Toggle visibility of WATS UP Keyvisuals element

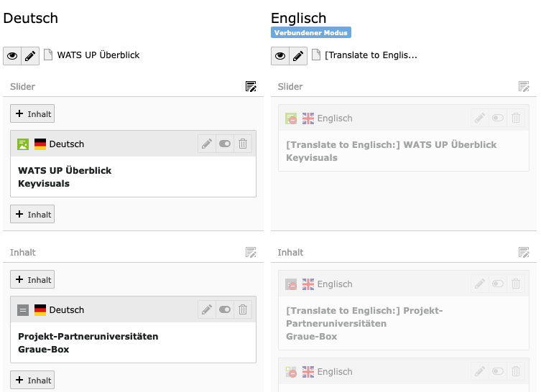click(225, 144)
